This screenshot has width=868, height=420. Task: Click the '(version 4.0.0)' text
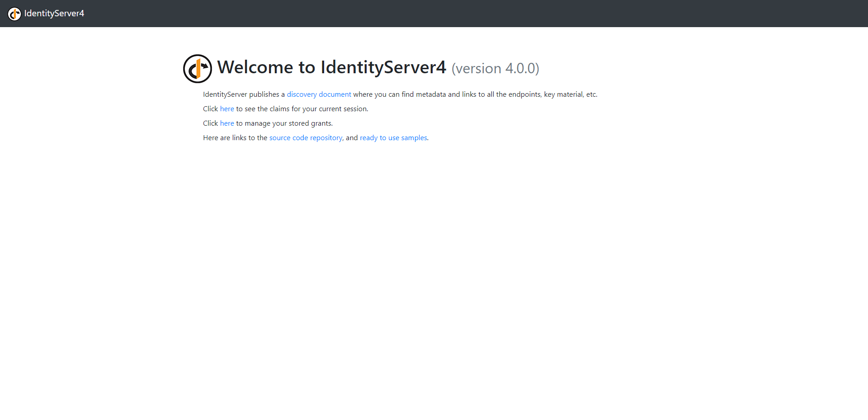click(495, 69)
